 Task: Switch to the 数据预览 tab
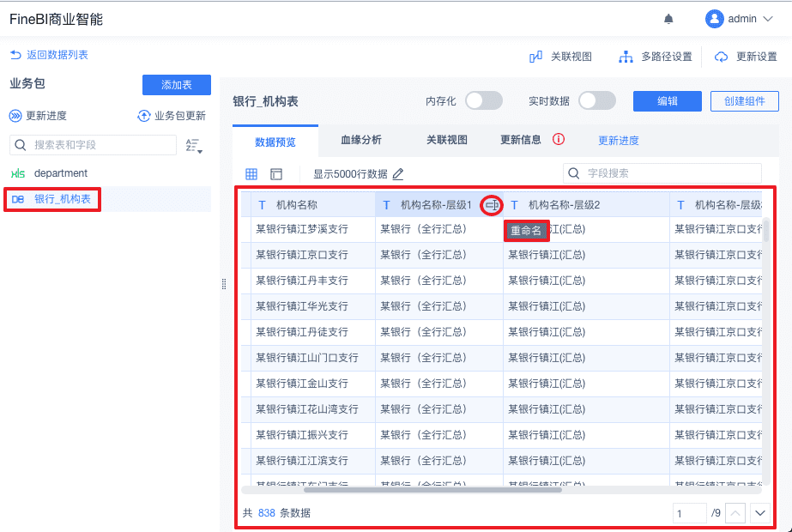[275, 141]
